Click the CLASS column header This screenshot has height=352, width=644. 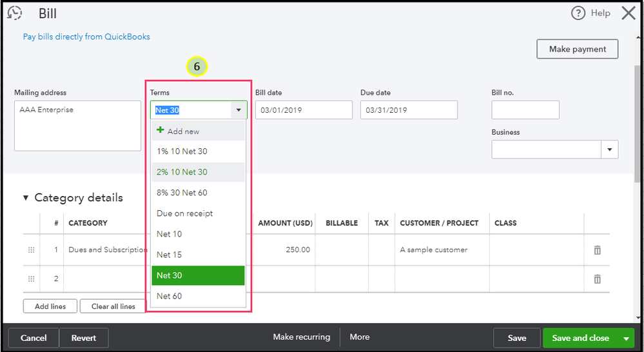click(x=505, y=223)
